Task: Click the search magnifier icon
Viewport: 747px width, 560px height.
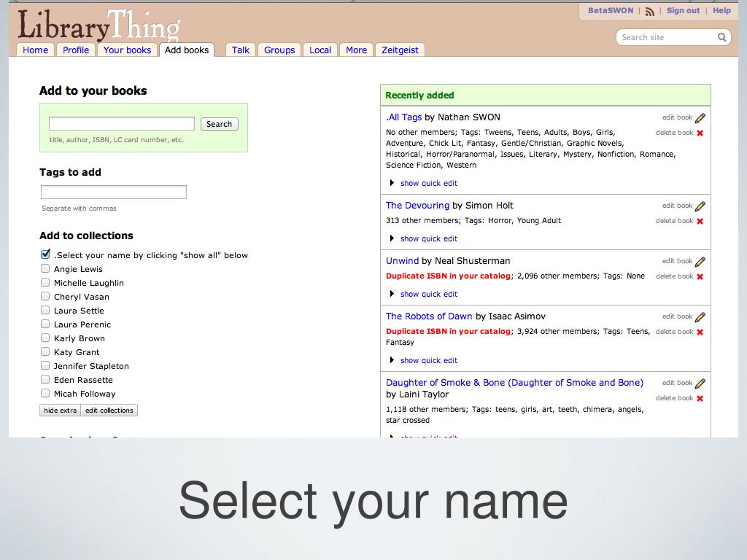Action: point(722,37)
